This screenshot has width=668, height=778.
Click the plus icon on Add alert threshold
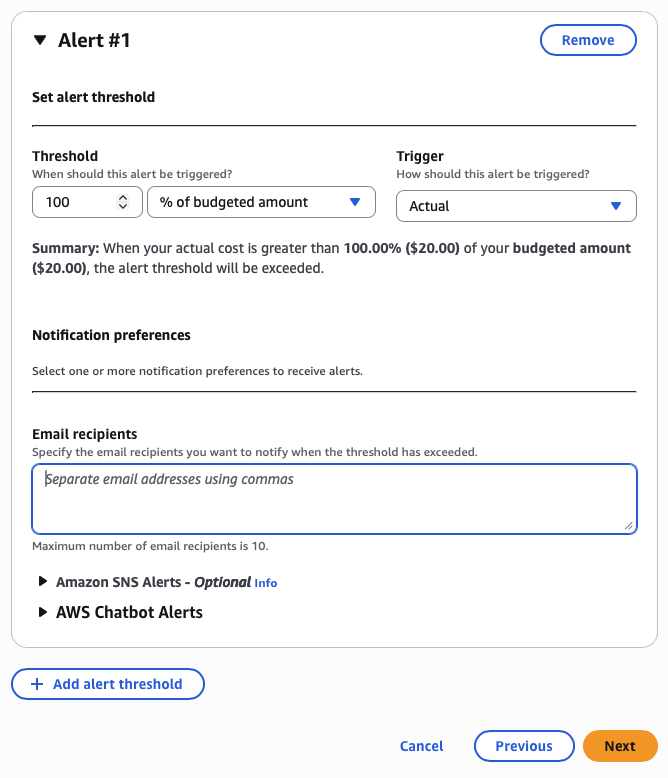(x=37, y=684)
